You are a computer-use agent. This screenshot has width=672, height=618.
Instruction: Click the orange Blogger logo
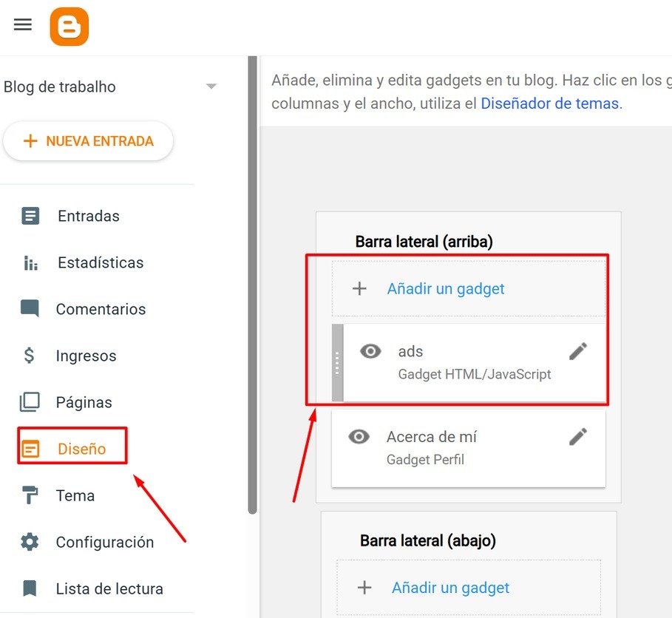click(69, 26)
